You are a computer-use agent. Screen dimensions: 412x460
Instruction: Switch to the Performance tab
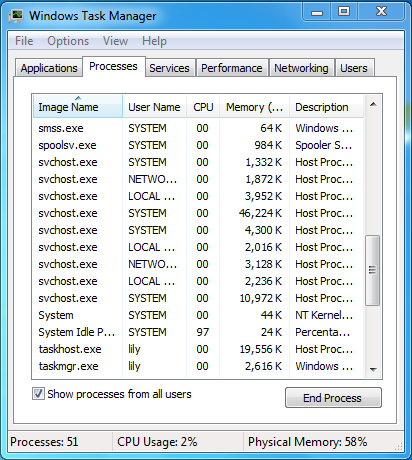tap(232, 68)
